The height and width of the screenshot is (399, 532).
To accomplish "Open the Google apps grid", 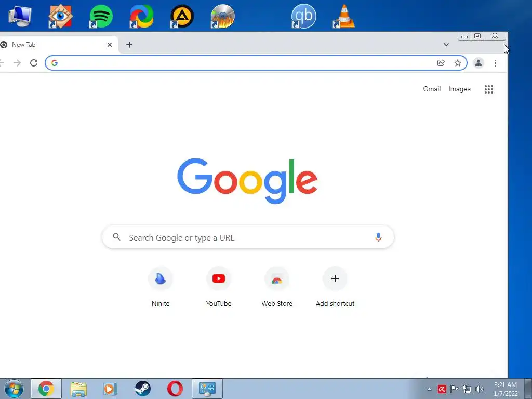I will coord(489,89).
